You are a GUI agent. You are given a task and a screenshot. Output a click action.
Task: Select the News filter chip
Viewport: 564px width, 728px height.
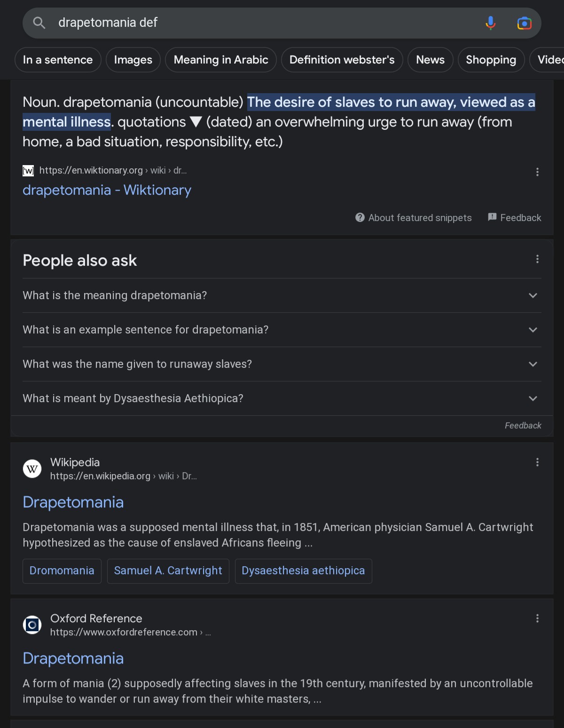tap(430, 60)
